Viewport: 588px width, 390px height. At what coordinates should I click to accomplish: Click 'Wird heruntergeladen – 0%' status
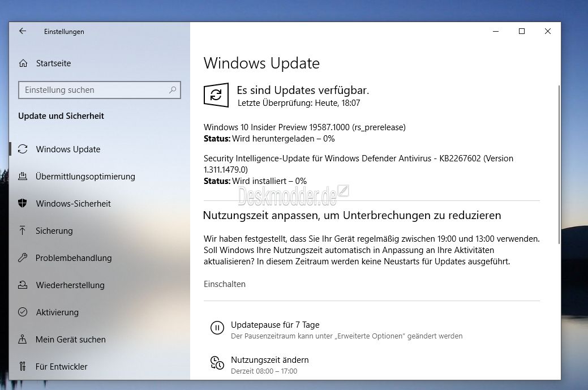(283, 139)
